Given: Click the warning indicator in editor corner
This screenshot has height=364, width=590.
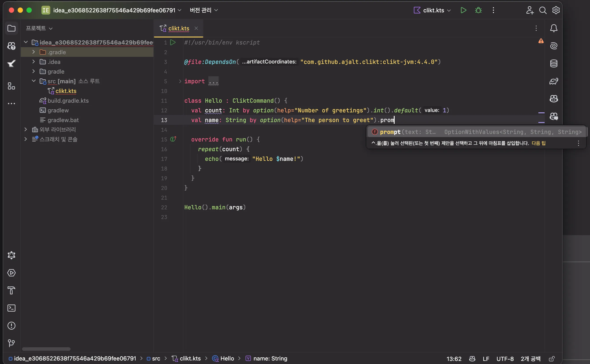Looking at the screenshot, I should coord(541,41).
